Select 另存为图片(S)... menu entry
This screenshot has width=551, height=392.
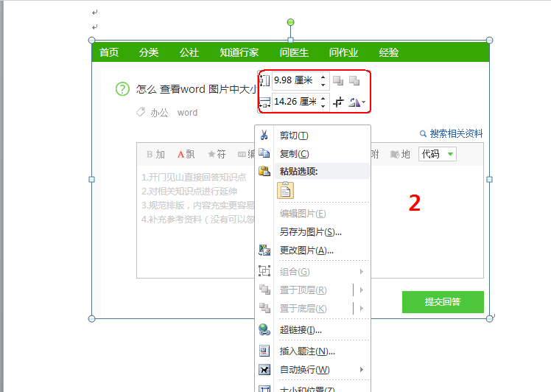pyautogui.click(x=311, y=232)
